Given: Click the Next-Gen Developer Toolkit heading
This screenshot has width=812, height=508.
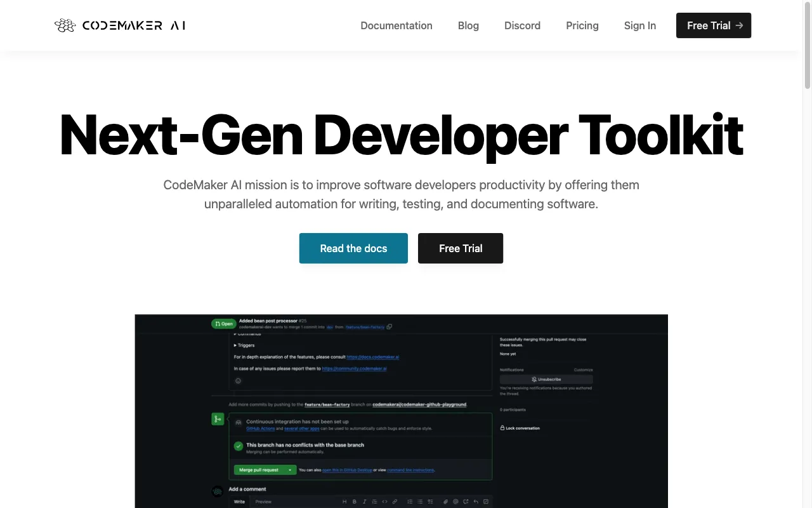Looking at the screenshot, I should point(401,135).
